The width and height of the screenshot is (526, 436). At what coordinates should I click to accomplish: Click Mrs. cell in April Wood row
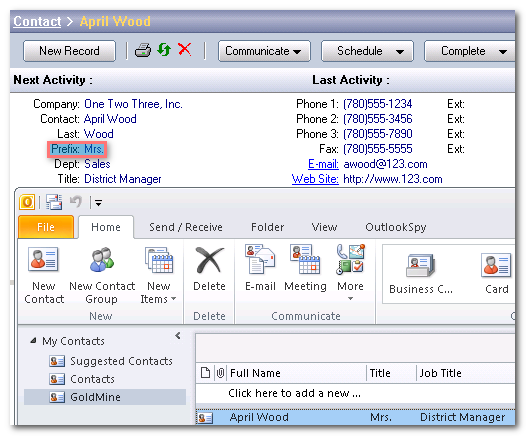pyautogui.click(x=381, y=417)
